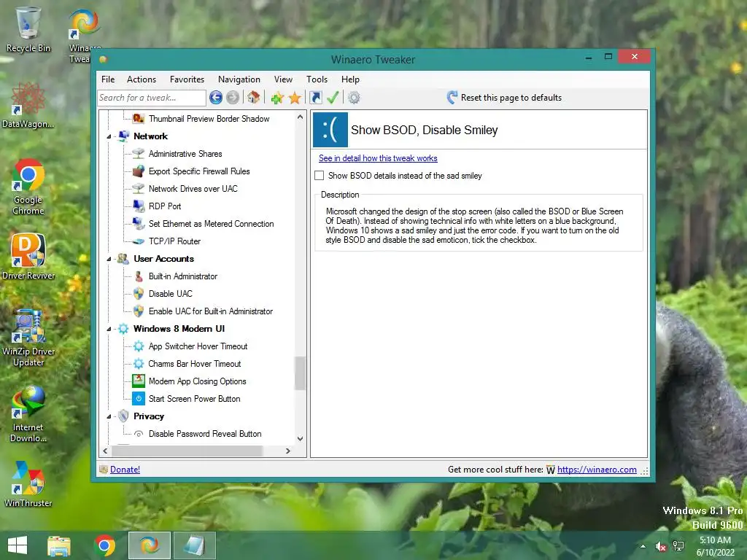
Task: Click tree scroll down arrow
Action: click(300, 438)
